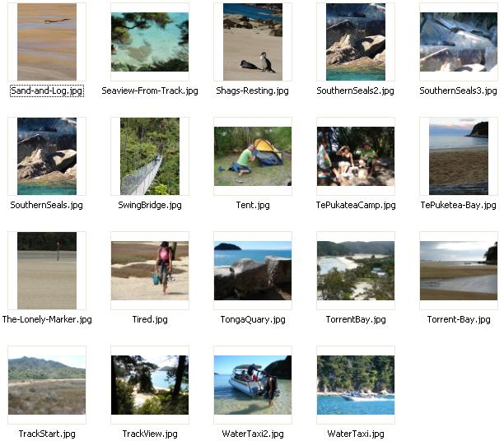
Task: Choose the TrackView.jpg thumbnail
Action: click(150, 385)
